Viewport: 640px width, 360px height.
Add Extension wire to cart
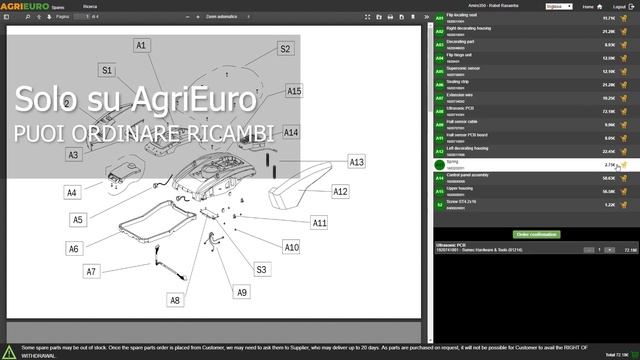tap(624, 98)
